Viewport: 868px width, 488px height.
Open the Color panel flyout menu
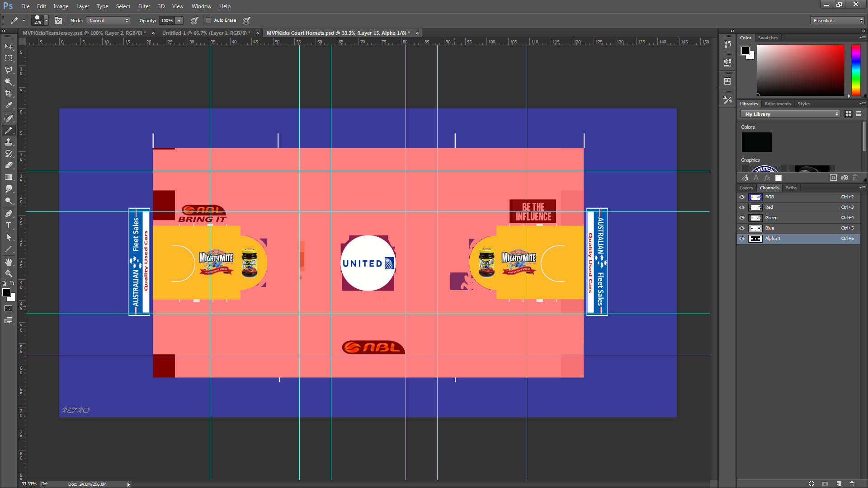pos(862,38)
